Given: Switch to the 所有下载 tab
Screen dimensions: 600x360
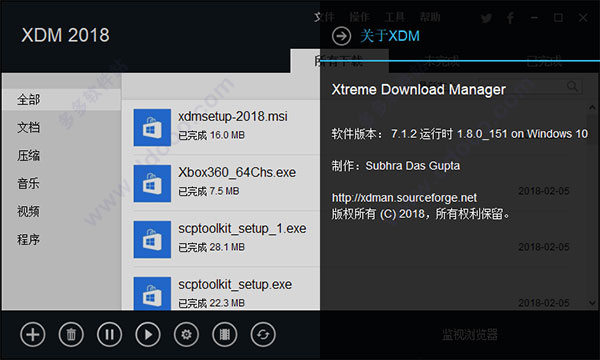Looking at the screenshot, I should tap(339, 61).
